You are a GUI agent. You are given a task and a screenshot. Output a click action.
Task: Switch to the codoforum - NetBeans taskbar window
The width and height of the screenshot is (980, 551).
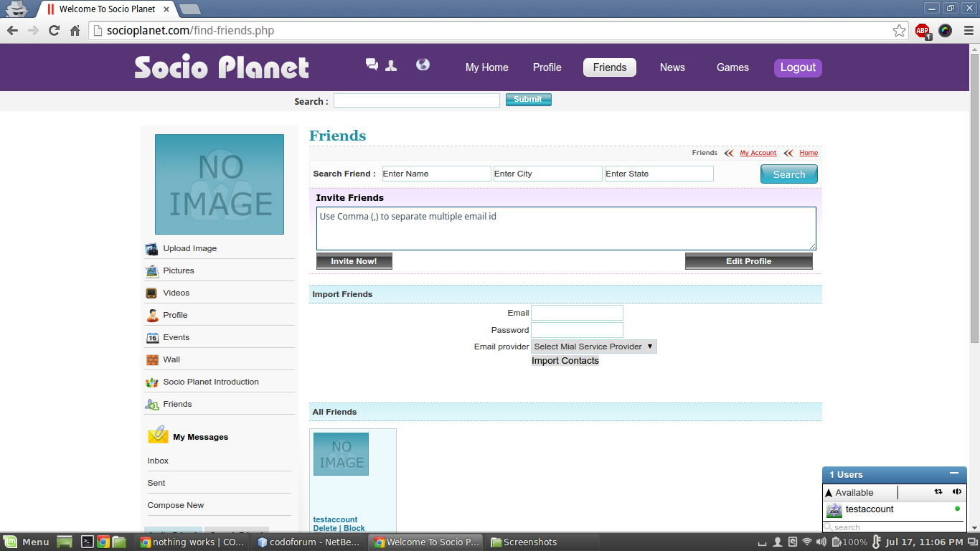tap(308, 542)
